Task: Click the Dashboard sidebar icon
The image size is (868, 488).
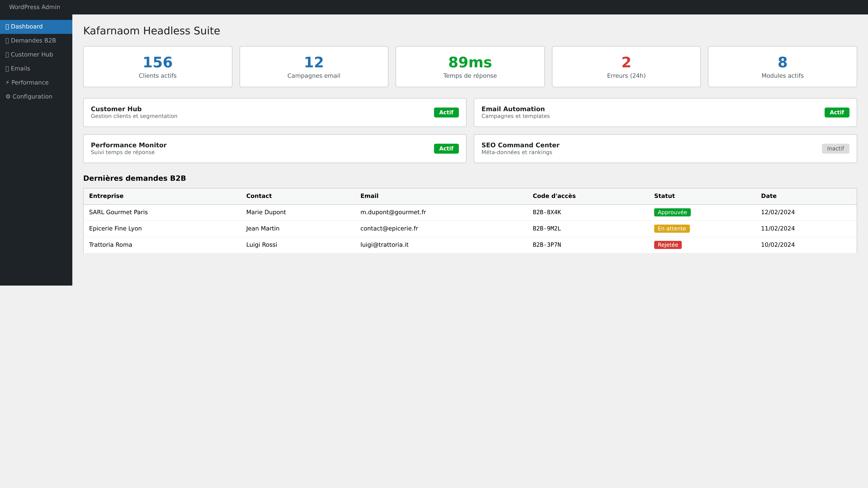Action: (x=7, y=26)
